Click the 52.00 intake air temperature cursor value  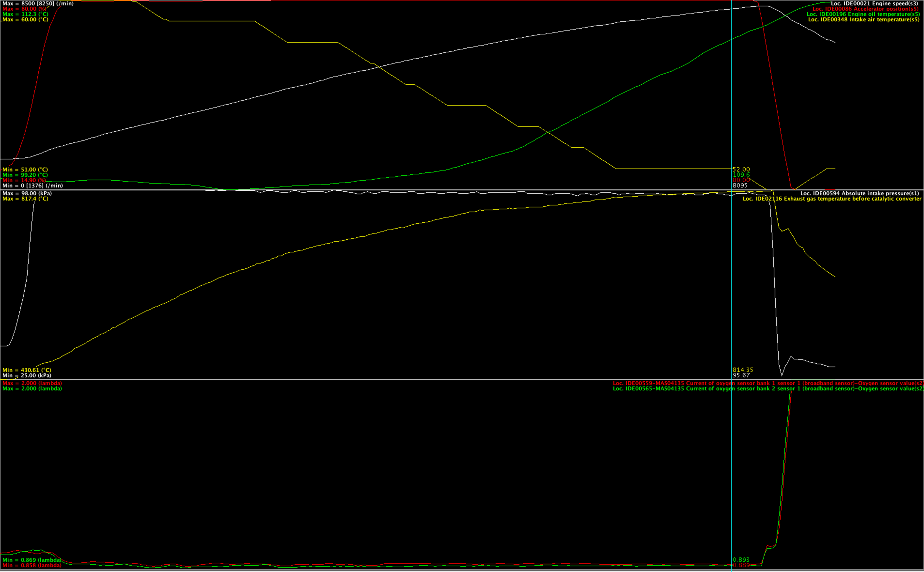[741, 169]
